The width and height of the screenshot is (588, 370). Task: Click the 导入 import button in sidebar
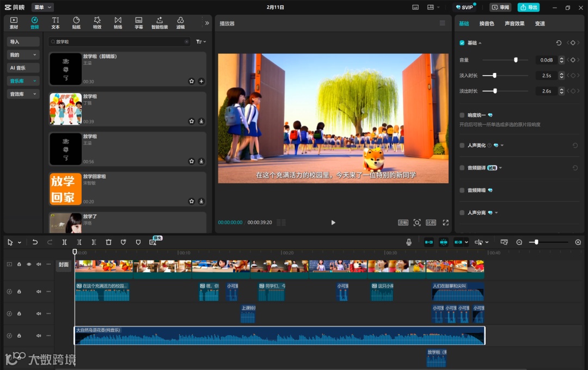pos(23,42)
